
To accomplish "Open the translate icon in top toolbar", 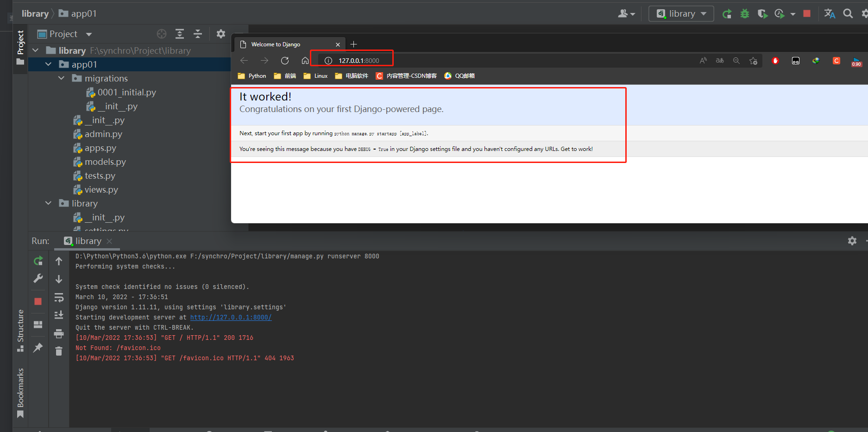I will click(830, 14).
